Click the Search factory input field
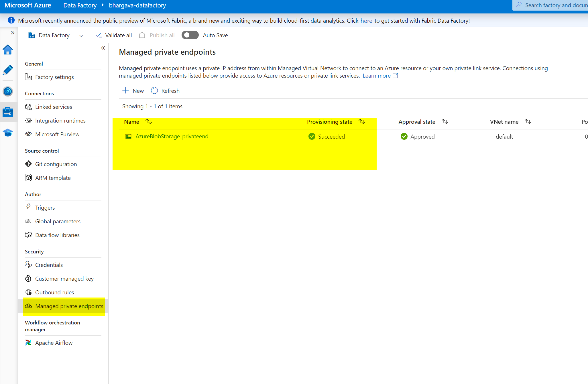 [553, 5]
